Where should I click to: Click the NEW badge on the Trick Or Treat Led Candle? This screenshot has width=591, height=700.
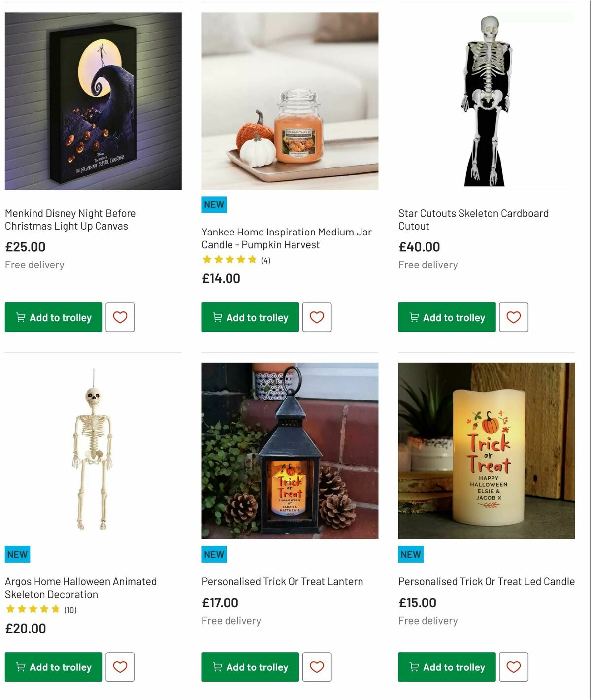pos(410,554)
